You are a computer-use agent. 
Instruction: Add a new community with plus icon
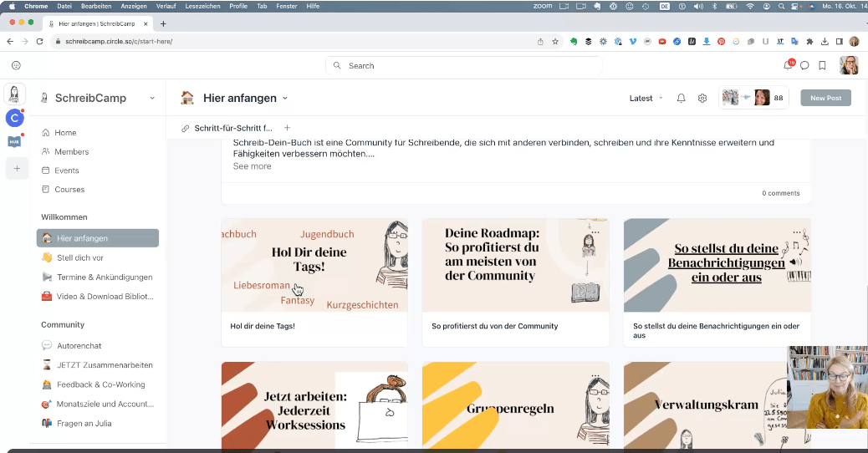tap(15, 168)
